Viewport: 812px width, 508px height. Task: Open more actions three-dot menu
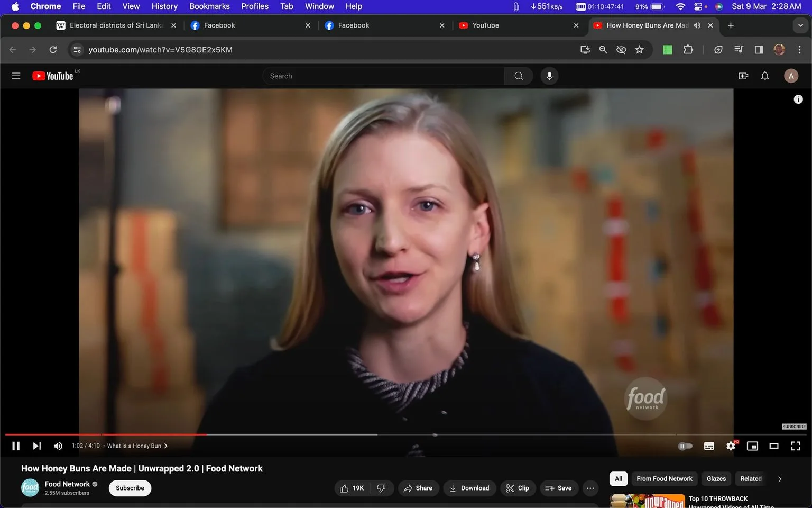point(590,488)
